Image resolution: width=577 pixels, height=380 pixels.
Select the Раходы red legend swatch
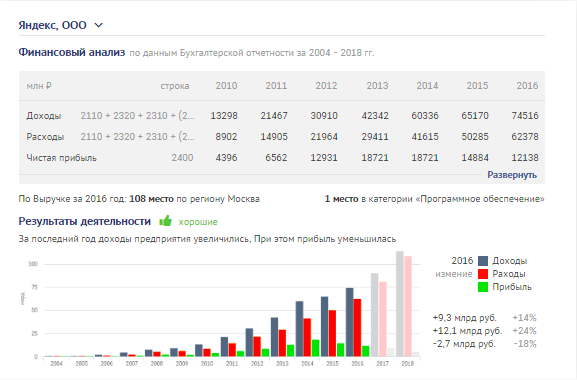pyautogui.click(x=483, y=274)
